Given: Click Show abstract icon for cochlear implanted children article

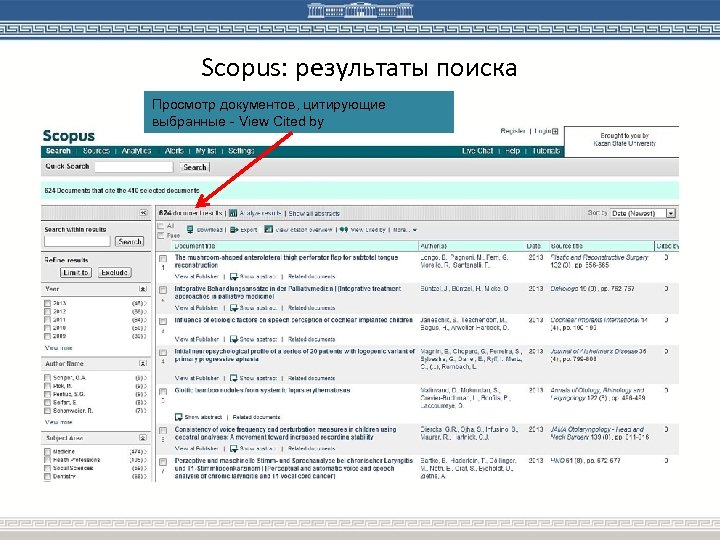Looking at the screenshot, I should coord(234,339).
